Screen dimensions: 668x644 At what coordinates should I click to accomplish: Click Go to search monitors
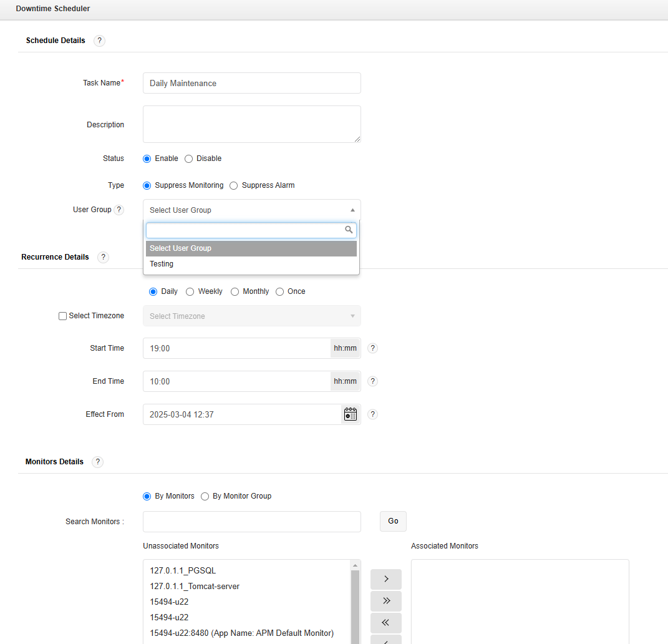393,521
